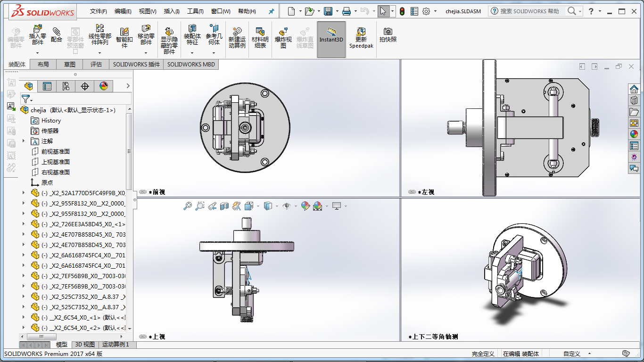
Task: Toggle the Instant3D button
Action: [331, 40]
